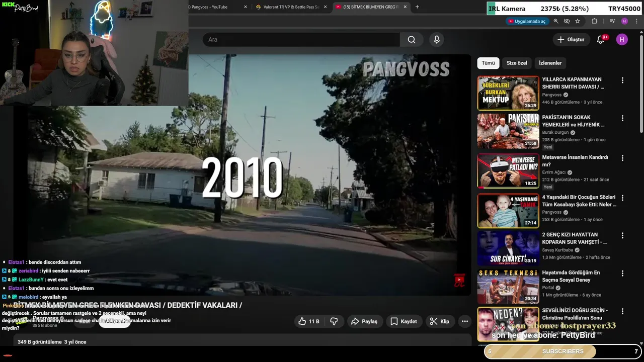The width and height of the screenshot is (644, 362).
Task: Click the Oluştur create button
Action: pyautogui.click(x=571, y=40)
